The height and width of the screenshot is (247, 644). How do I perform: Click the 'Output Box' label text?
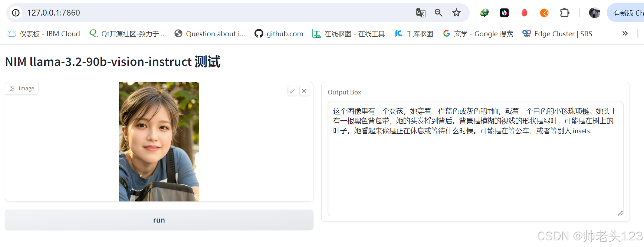(344, 92)
